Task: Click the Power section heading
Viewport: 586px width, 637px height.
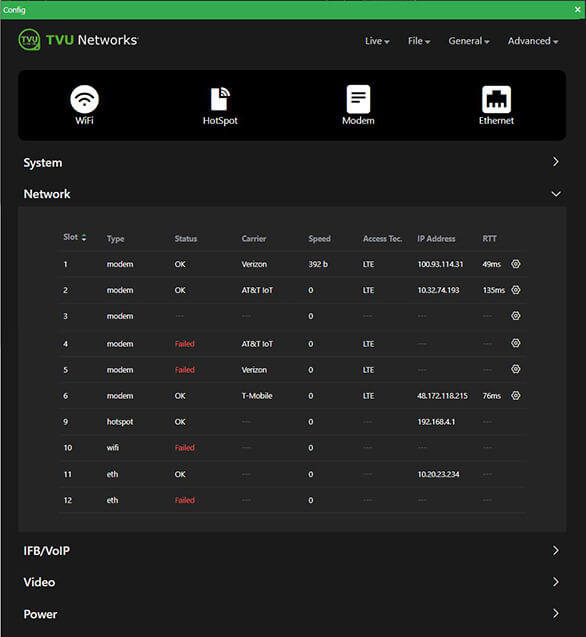Action: (x=40, y=614)
